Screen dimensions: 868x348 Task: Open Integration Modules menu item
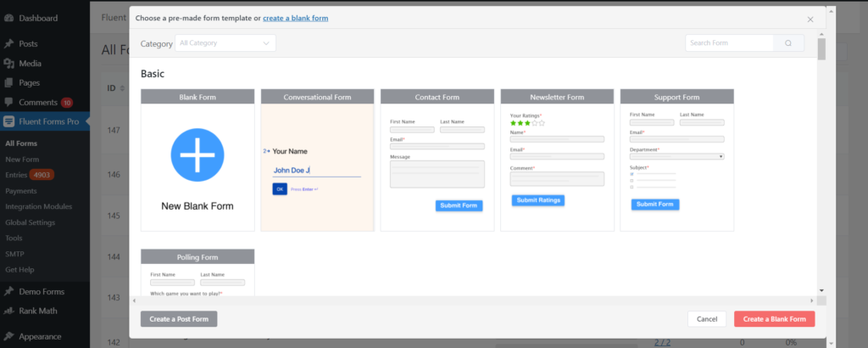[38, 206]
